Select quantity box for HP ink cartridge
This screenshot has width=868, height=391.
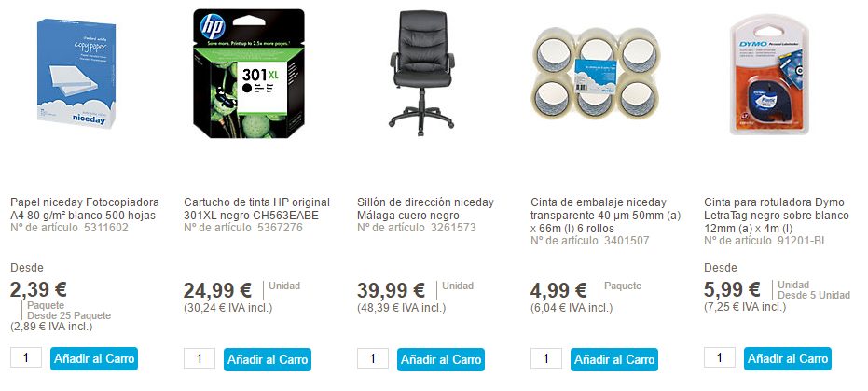(x=200, y=358)
